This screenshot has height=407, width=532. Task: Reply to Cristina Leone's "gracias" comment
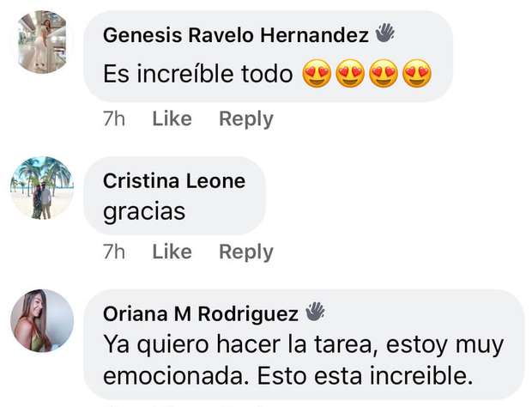click(x=245, y=252)
